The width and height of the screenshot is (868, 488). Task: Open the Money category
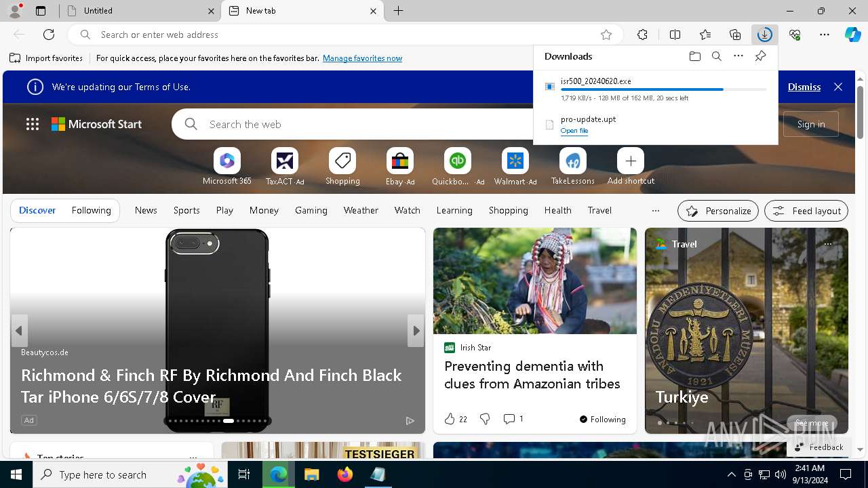point(264,211)
